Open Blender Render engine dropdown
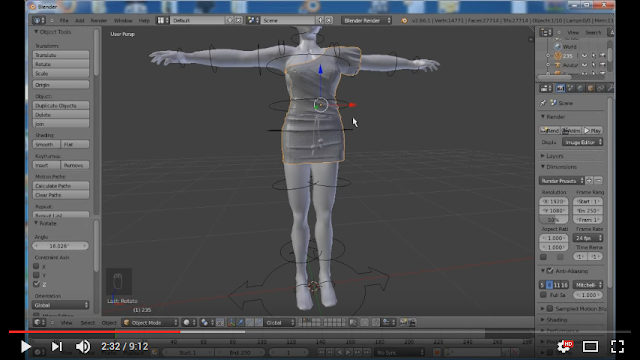 click(366, 20)
